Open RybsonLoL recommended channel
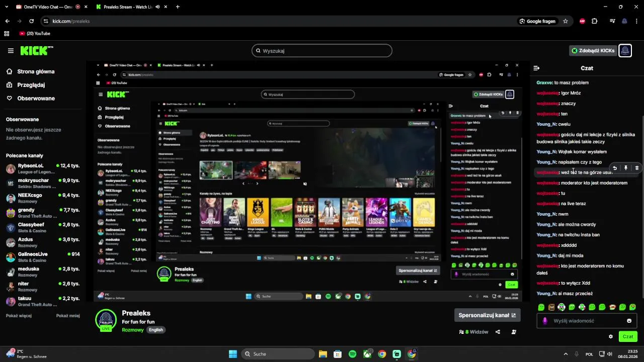The height and width of the screenshot is (362, 644). (43, 169)
